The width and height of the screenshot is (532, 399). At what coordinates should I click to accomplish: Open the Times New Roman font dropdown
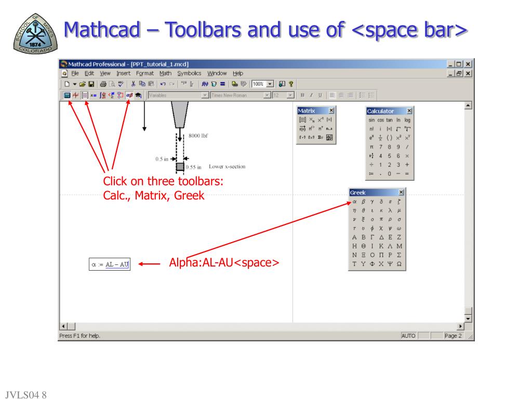click(x=268, y=96)
